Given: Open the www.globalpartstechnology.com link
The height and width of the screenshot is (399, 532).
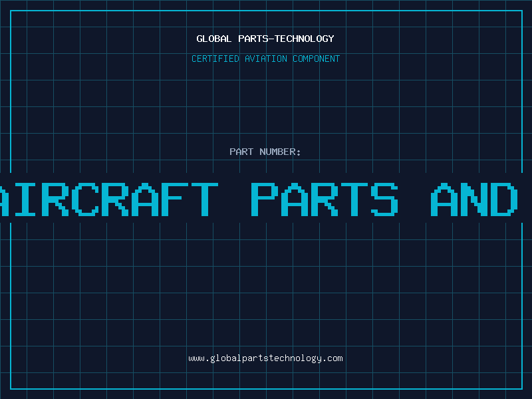Looking at the screenshot, I should point(265,358).
